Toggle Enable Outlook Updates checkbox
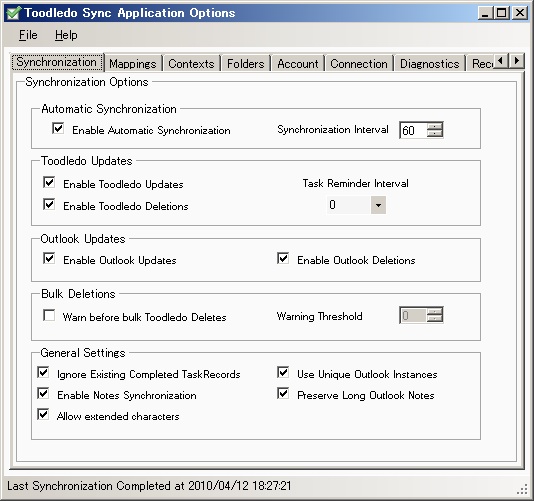The image size is (534, 501). coord(49,258)
